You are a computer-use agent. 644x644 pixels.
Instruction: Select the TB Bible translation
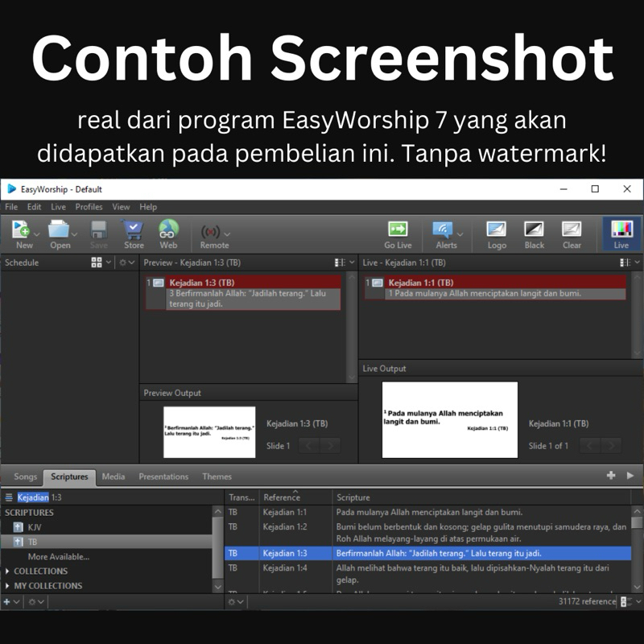coord(106,542)
